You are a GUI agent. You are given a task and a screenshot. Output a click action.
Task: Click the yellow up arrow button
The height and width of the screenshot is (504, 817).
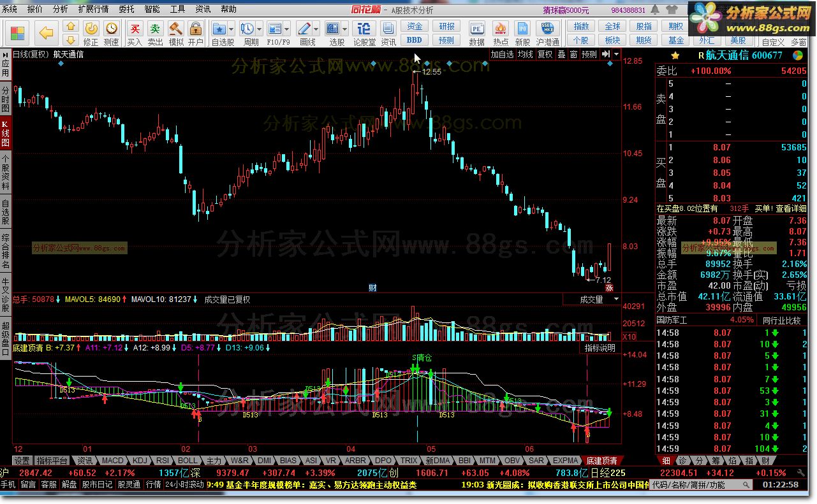(71, 27)
